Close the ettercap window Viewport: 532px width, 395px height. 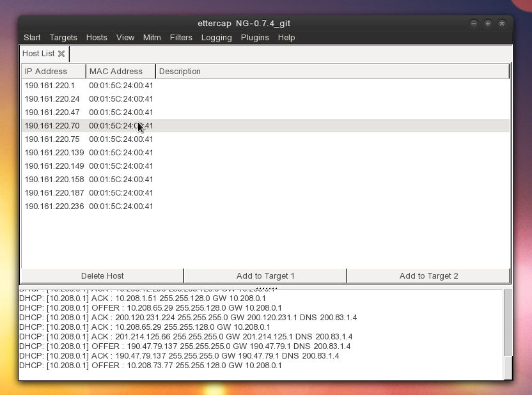(x=502, y=24)
